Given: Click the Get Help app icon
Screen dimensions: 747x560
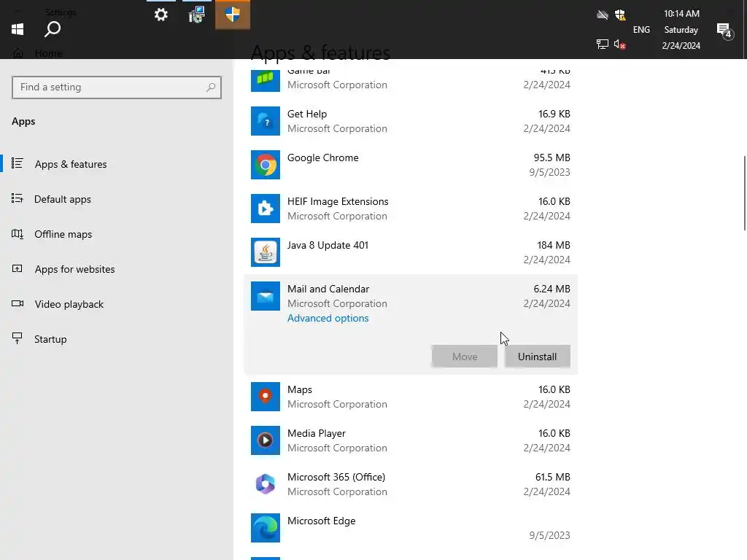Looking at the screenshot, I should click(x=266, y=121).
